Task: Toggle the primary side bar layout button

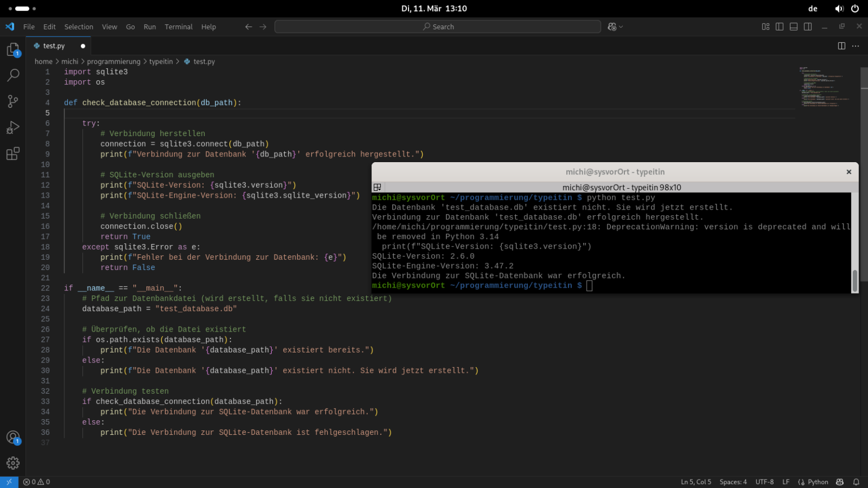Action: [x=779, y=27]
